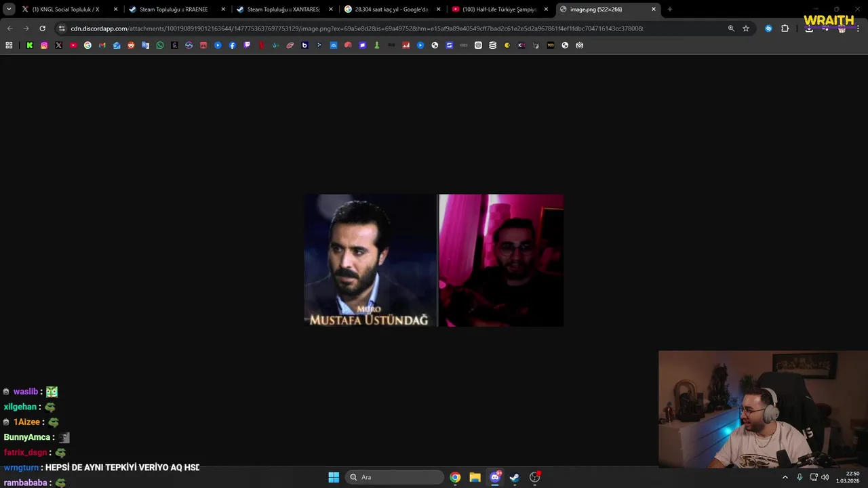The height and width of the screenshot is (488, 868).
Task: Open the Extensions puzzle-piece menu
Action: 785,28
